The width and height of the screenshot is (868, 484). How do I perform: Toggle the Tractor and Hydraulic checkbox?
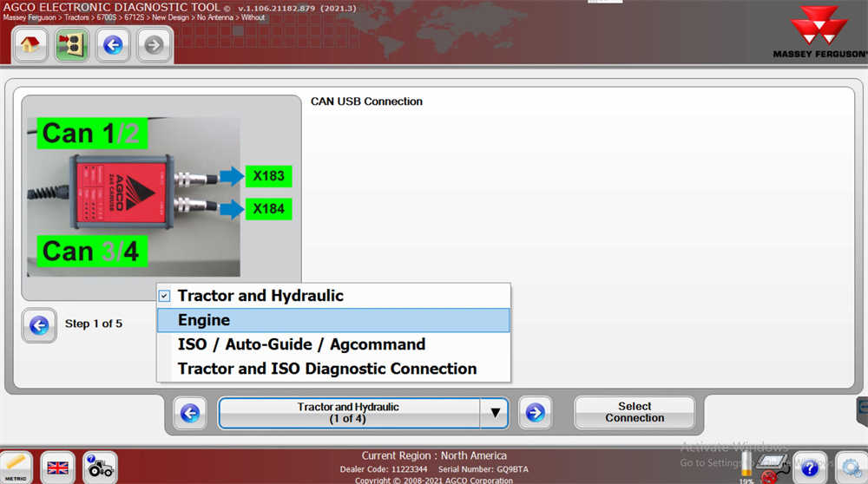(x=164, y=296)
